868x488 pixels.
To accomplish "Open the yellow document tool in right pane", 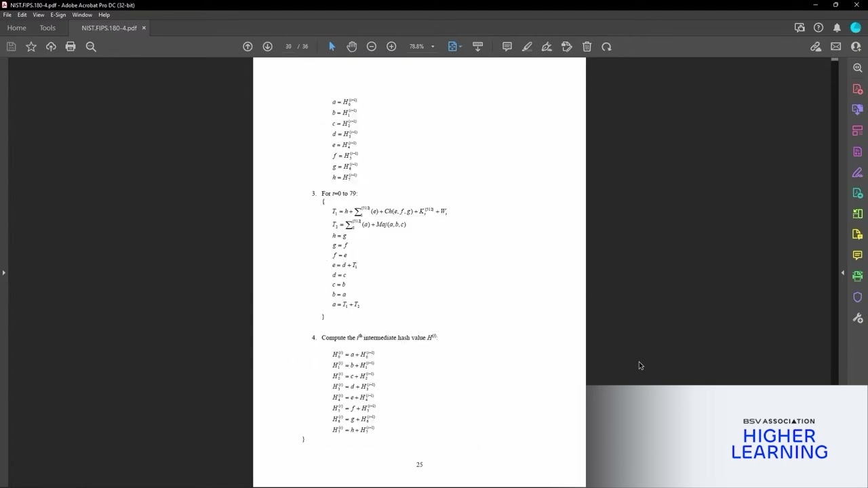I will 858,235.
